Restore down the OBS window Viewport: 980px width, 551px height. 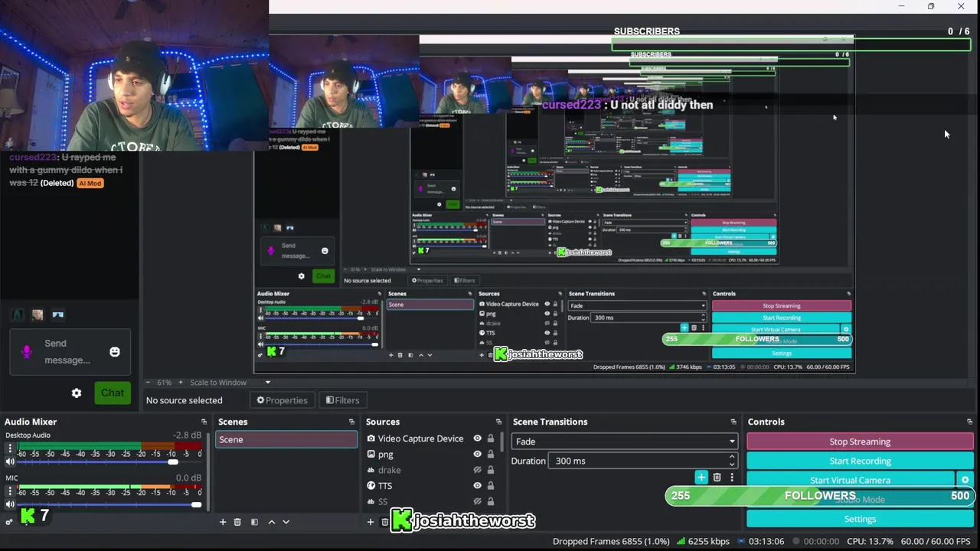(x=931, y=6)
